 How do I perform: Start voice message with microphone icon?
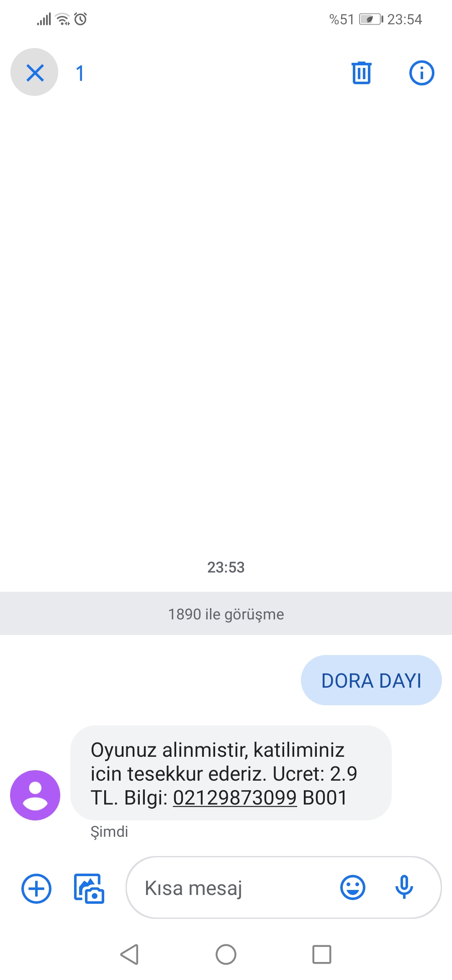point(404,887)
